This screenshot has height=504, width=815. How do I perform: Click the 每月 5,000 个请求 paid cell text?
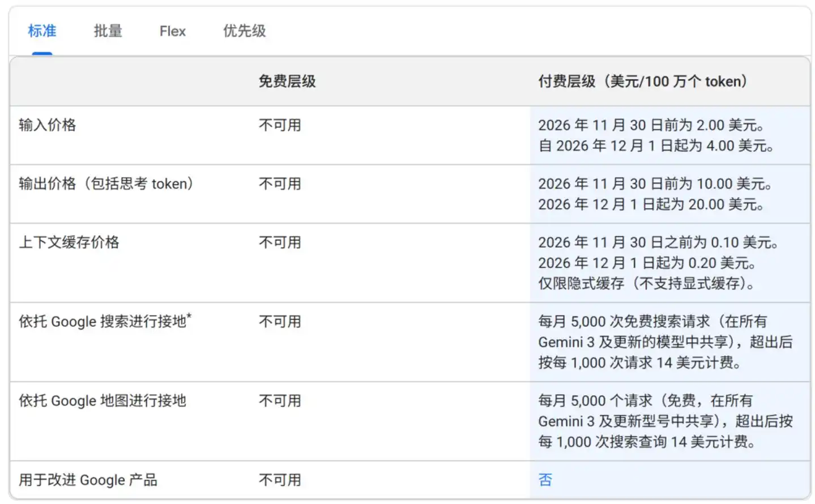(x=665, y=421)
